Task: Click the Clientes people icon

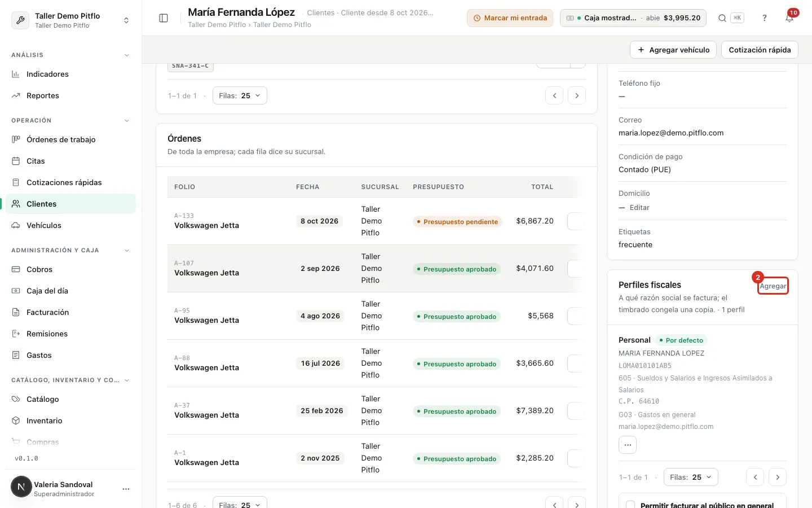Action: pyautogui.click(x=16, y=204)
